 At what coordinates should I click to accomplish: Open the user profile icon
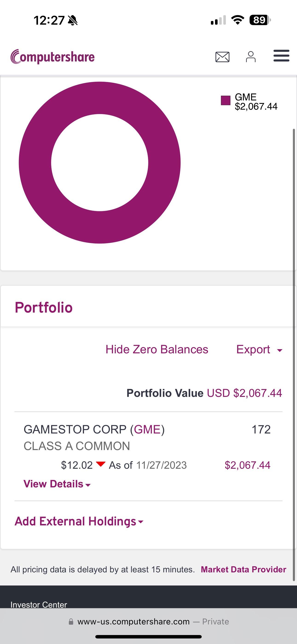pos(250,57)
